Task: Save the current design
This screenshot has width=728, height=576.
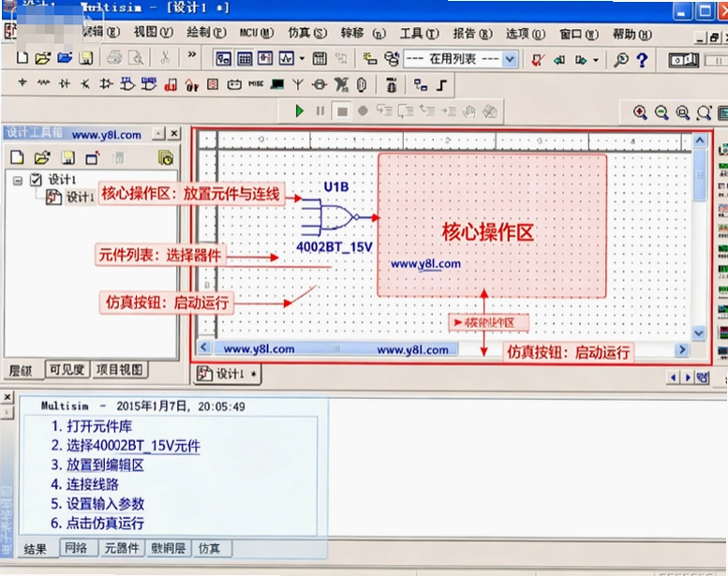Action: [86, 58]
